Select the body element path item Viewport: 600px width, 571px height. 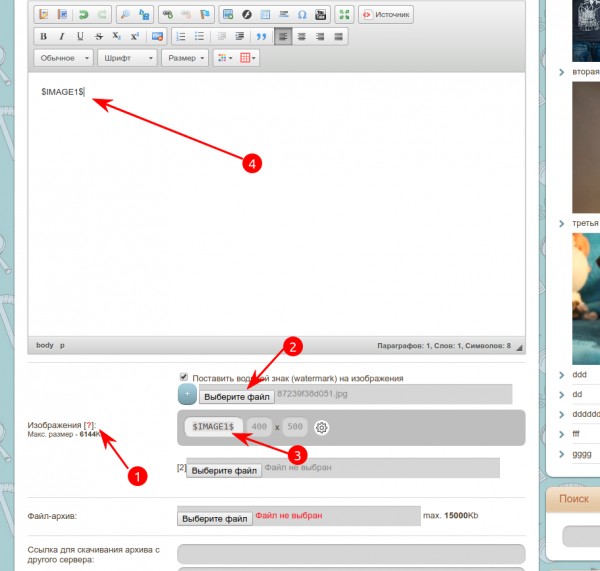coord(45,345)
